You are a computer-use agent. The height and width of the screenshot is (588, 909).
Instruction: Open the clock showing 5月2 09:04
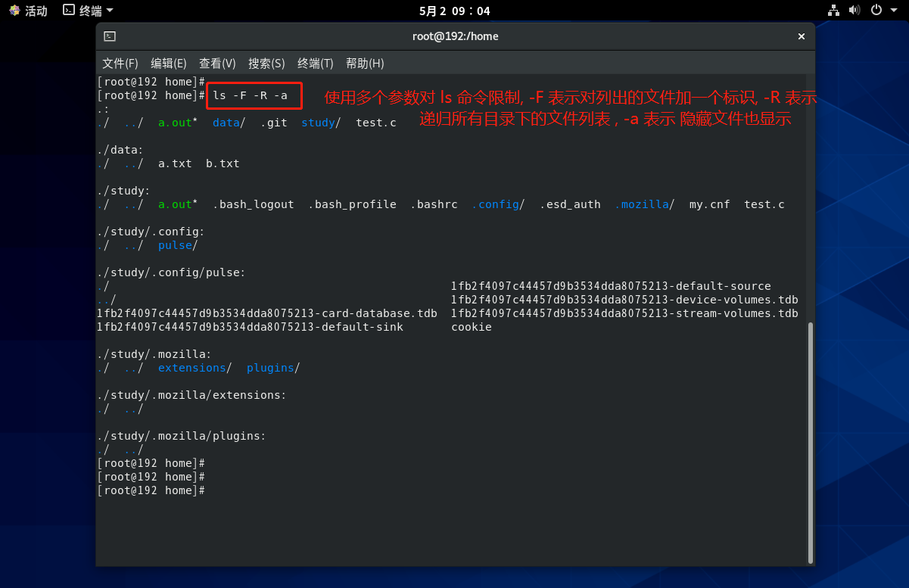tap(454, 11)
